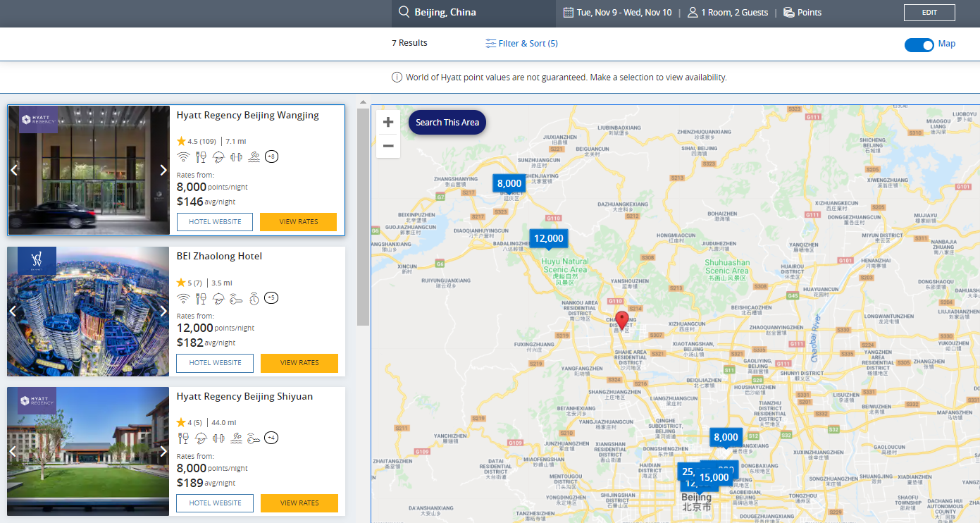Click the dining icon on BEI Zhaolong Hotel
Screen dimensions: 980x523
point(201,298)
